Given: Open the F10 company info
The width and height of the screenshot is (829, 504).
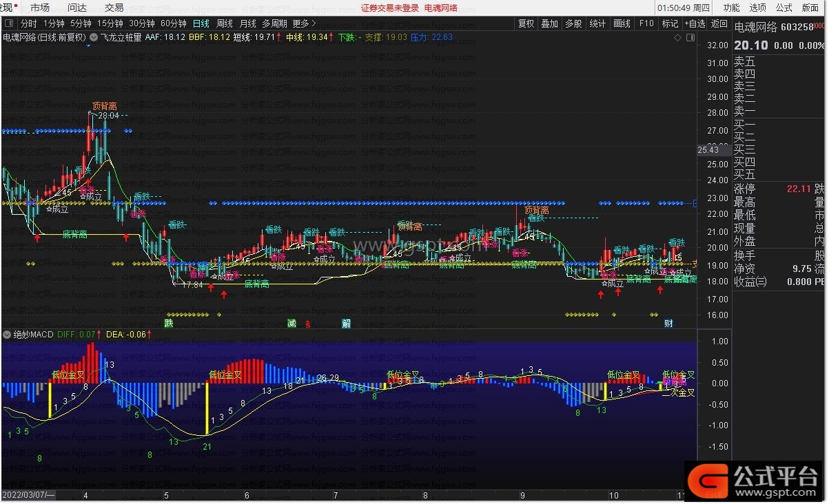Looking at the screenshot, I should 646,23.
